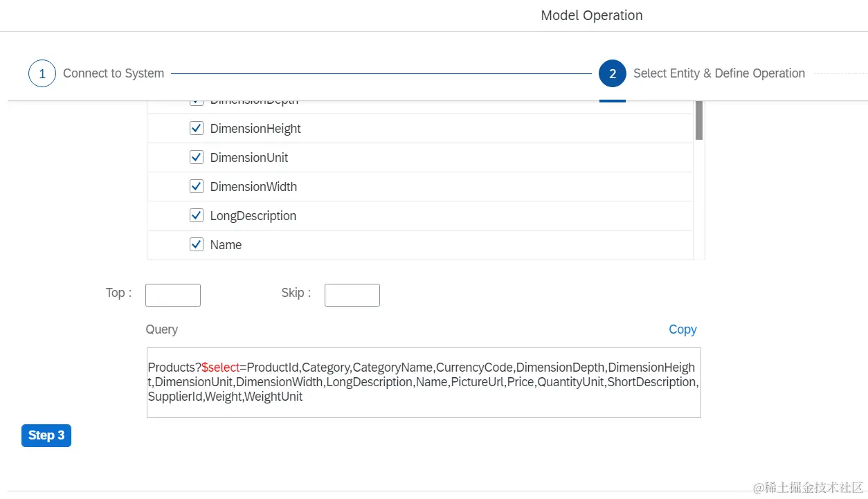Click the Copy link above query
868x499 pixels.
point(682,329)
